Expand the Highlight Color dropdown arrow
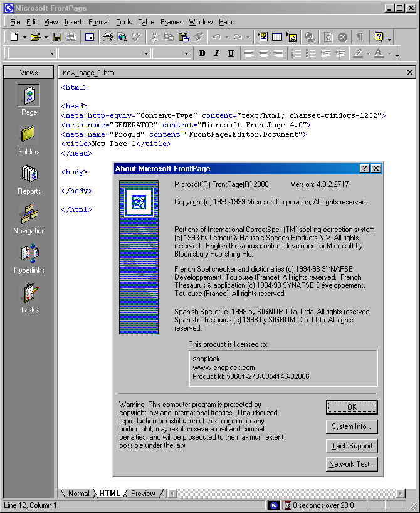Screen dimensions: 420x513 pyautogui.click(x=368, y=54)
